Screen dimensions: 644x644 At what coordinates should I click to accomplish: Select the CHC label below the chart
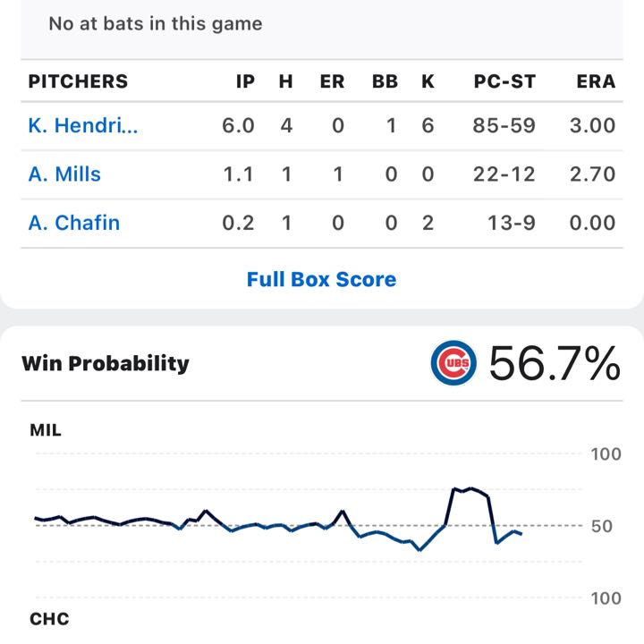pos(48,618)
